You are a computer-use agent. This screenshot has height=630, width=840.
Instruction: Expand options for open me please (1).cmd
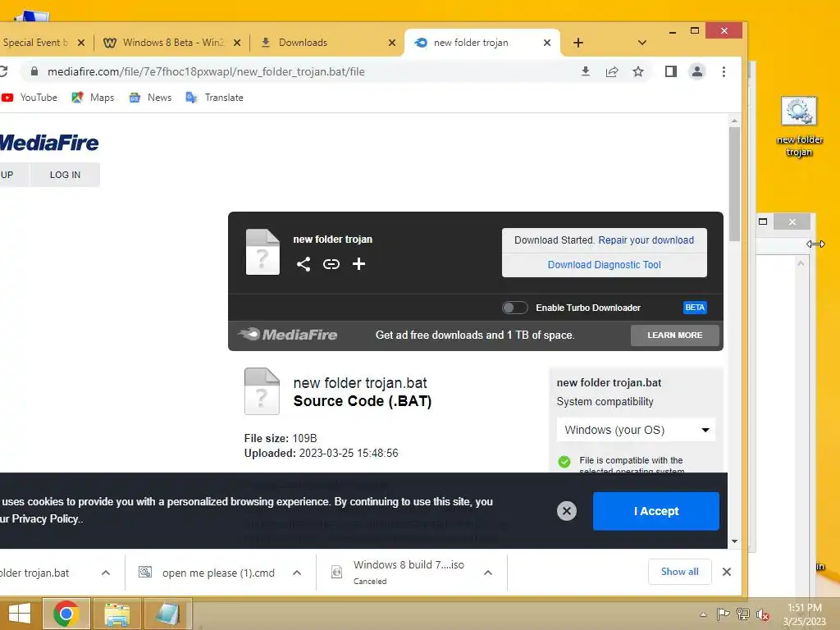[x=297, y=573]
